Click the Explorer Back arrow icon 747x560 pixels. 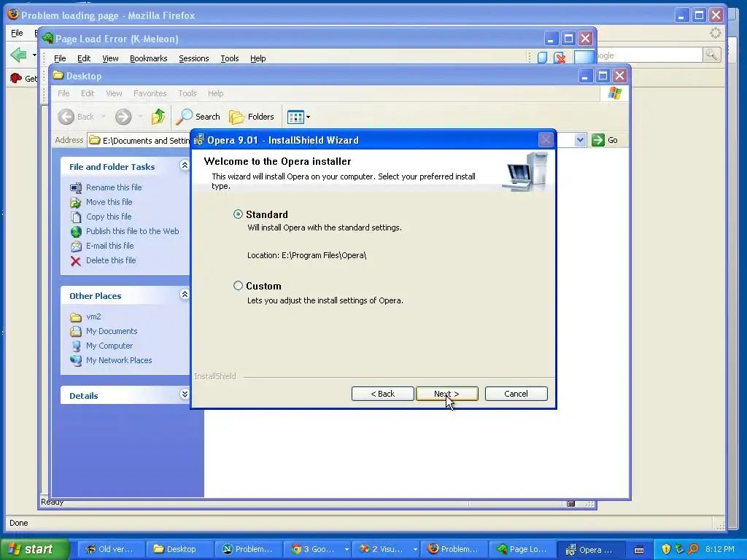(x=66, y=117)
